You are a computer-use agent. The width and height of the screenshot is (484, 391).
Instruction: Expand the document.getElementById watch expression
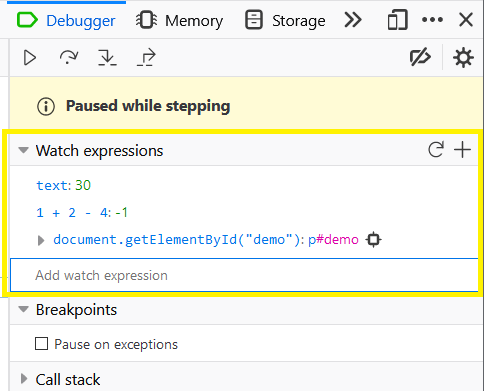pos(41,240)
